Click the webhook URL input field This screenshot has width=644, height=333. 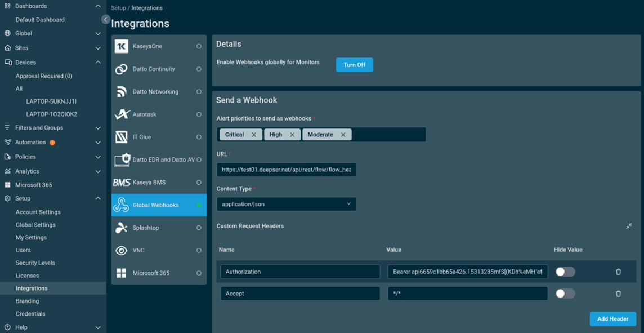287,170
